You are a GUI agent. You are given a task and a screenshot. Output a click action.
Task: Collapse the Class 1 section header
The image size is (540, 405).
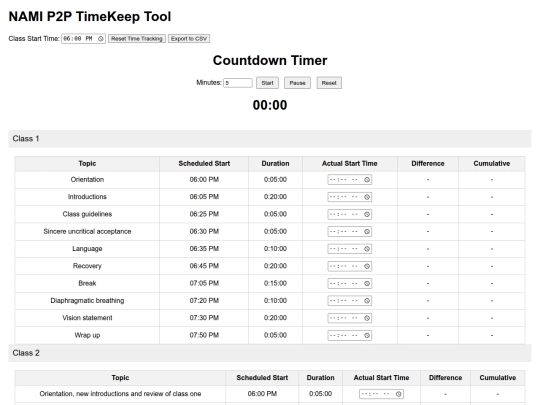coord(270,139)
